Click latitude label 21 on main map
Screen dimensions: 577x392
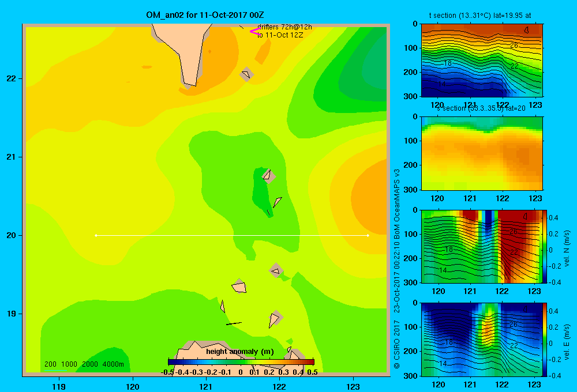12,157
